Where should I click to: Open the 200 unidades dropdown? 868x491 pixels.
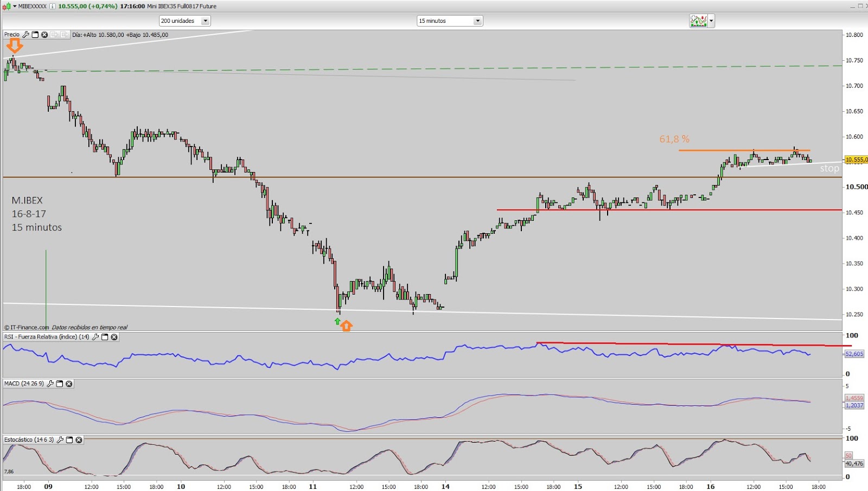coord(184,21)
